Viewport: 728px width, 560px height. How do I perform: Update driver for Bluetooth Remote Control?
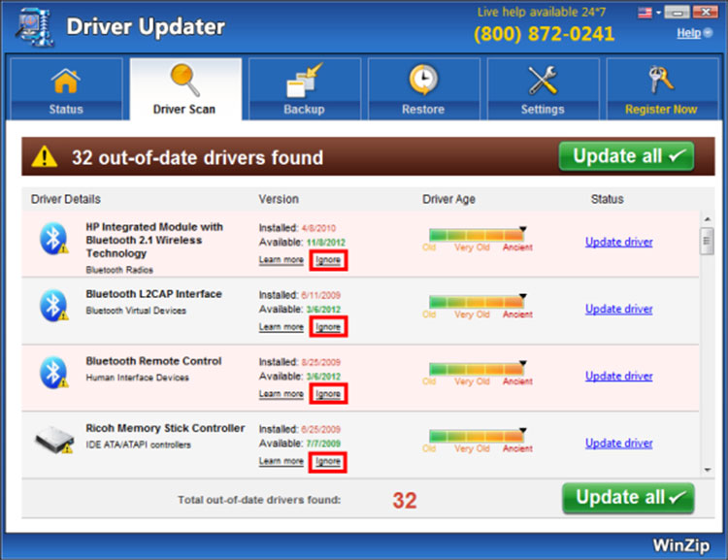pos(619,376)
